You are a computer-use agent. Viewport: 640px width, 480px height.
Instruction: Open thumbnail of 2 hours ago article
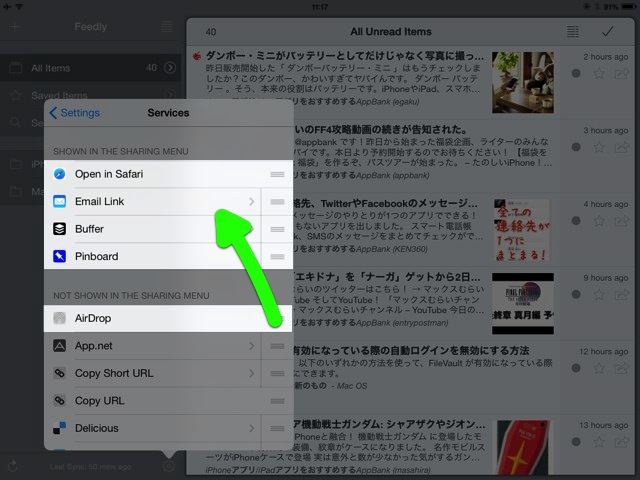523,82
